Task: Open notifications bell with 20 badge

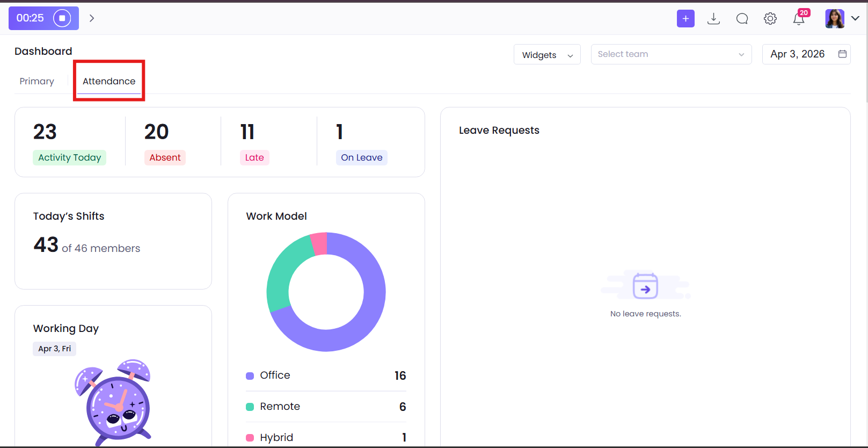Action: (799, 19)
